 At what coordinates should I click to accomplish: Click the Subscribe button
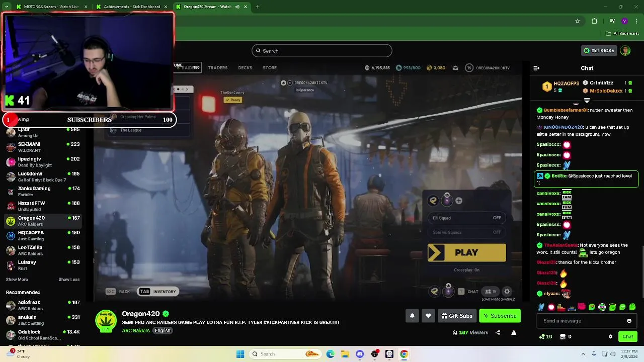tap(500, 316)
